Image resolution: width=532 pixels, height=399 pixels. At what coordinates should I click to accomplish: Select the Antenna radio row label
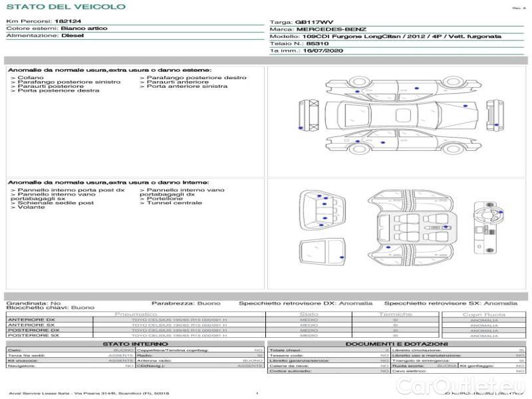[154, 360]
